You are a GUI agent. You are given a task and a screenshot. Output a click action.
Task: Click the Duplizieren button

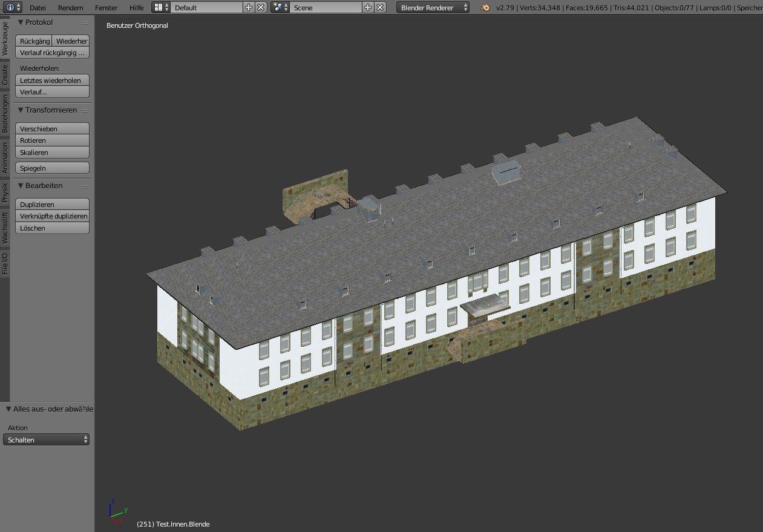tap(52, 204)
